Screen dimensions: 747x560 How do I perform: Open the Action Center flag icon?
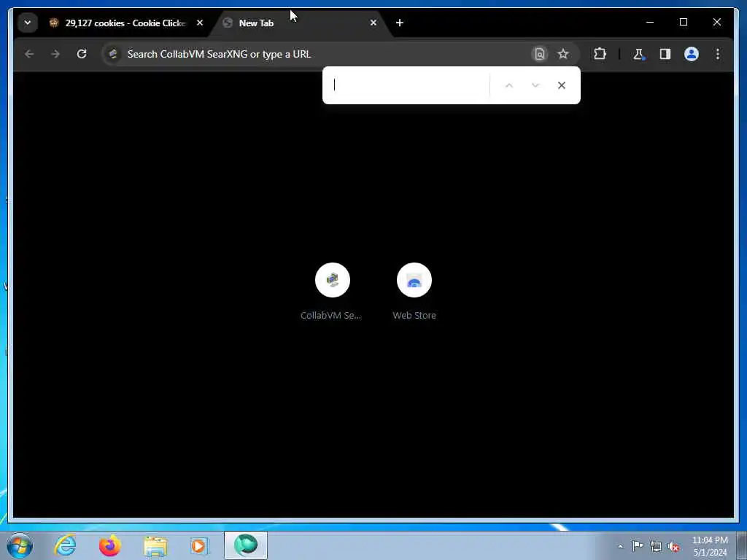[638, 545]
